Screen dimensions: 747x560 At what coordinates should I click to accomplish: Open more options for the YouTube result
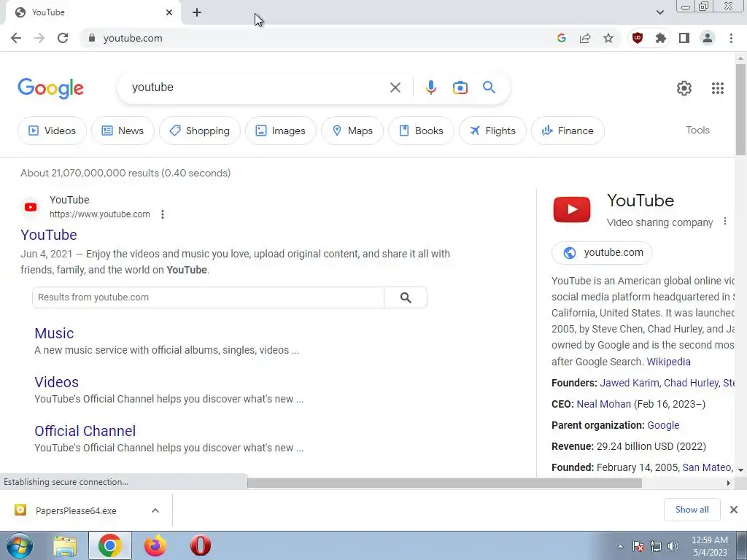point(163,214)
